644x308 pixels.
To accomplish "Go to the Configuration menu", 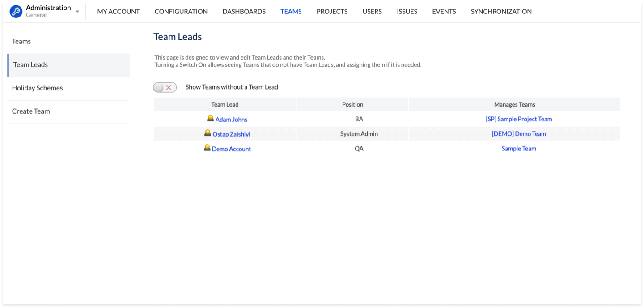I will point(181,12).
